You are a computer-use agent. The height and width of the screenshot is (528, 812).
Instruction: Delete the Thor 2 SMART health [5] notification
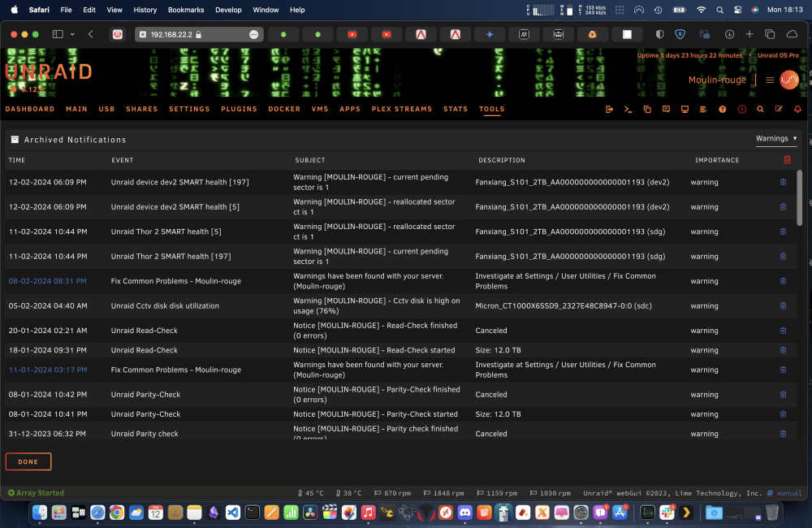pyautogui.click(x=783, y=232)
